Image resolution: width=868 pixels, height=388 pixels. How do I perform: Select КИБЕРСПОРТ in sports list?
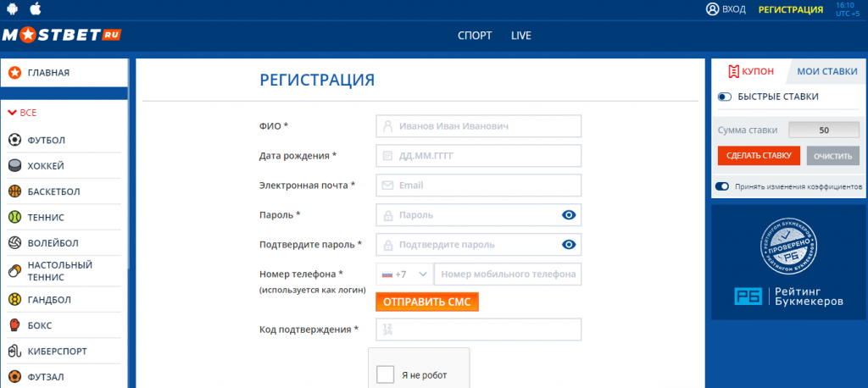pyautogui.click(x=64, y=351)
